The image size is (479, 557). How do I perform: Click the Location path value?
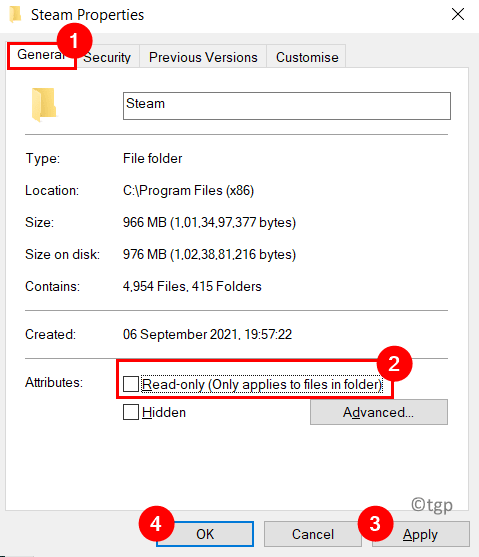[188, 190]
